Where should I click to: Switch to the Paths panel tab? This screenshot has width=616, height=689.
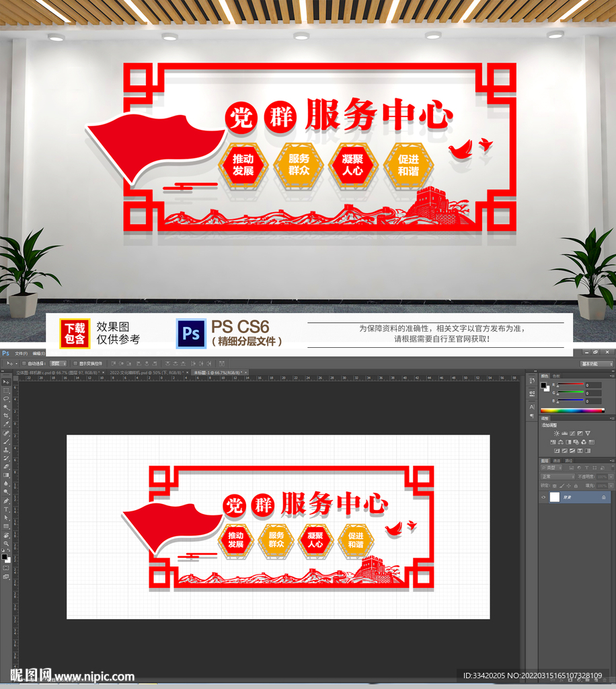tap(569, 460)
